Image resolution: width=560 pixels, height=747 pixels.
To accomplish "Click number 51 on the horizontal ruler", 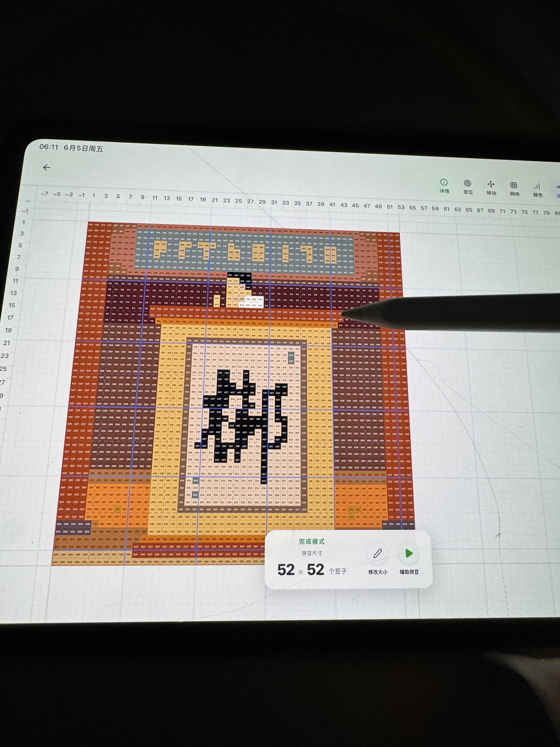I will pos(390,207).
